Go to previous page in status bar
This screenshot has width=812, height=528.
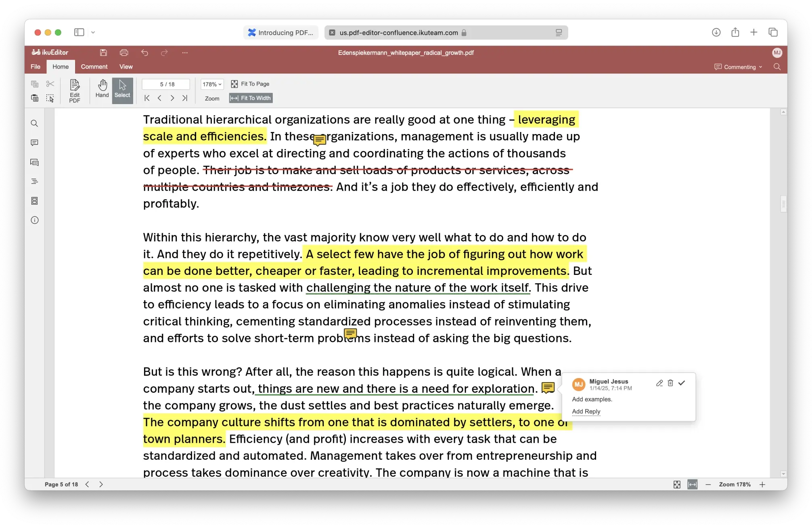tap(87, 484)
